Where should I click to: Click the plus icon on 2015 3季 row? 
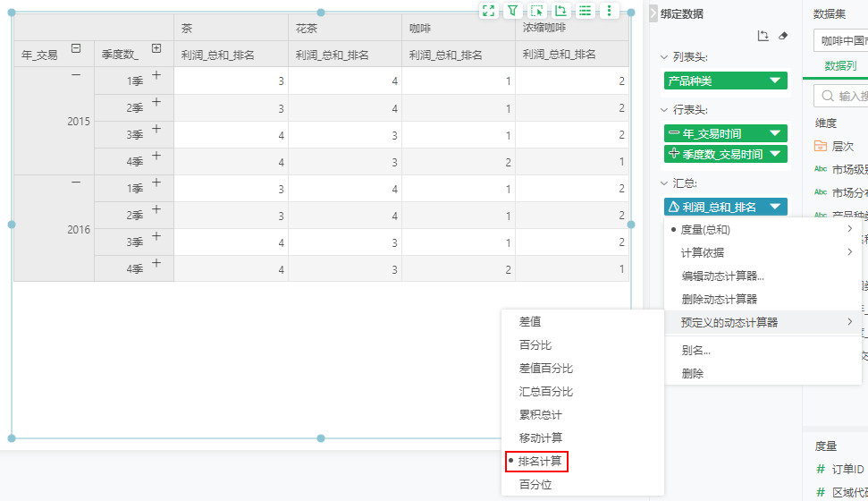point(156,129)
